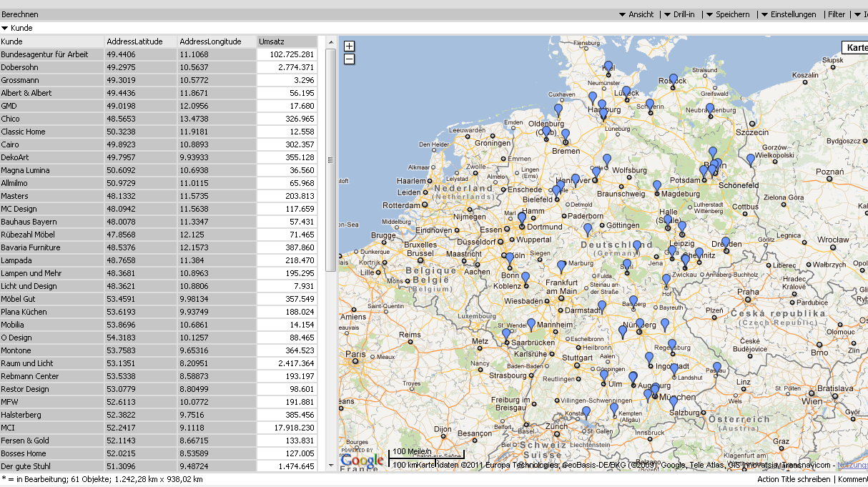Select the Albert & Albert row
The width and height of the screenshot is (868, 487).
click(x=158, y=93)
